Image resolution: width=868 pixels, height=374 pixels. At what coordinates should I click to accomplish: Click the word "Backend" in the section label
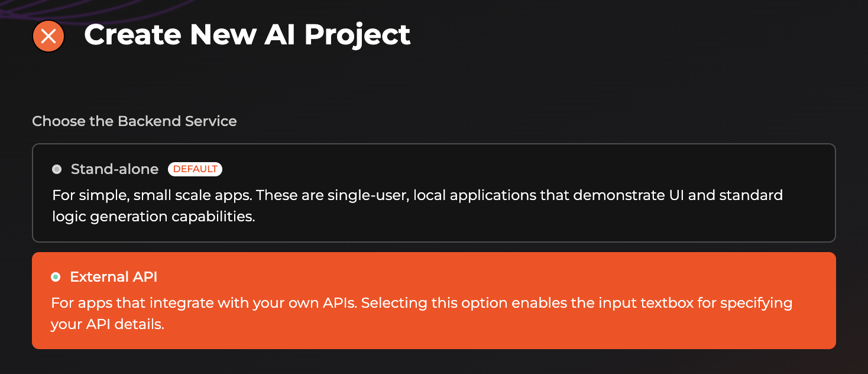(x=149, y=121)
